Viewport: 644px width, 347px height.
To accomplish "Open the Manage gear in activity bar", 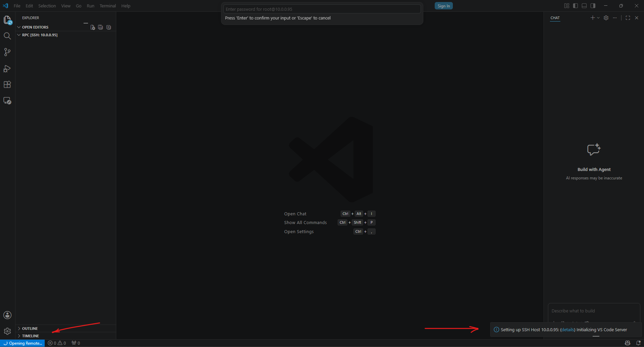I will [7, 331].
